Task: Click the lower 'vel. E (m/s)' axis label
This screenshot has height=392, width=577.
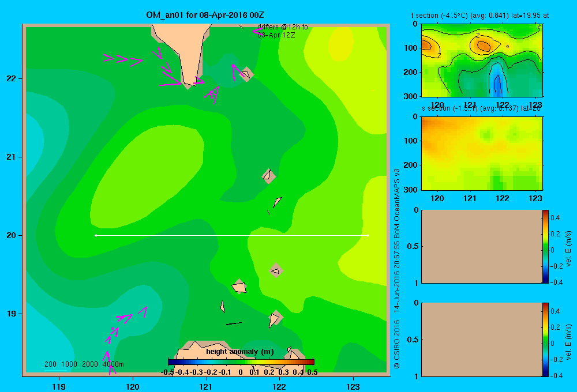Action: (569, 342)
